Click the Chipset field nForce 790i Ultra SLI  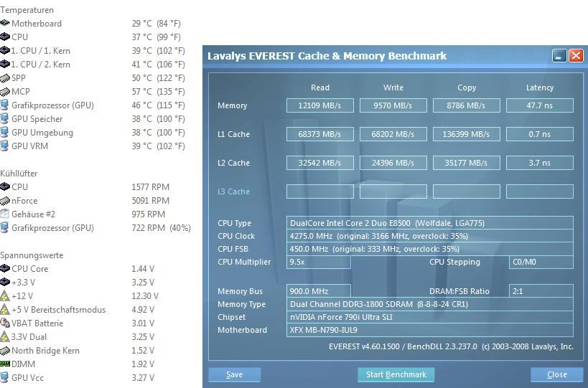[430, 317]
